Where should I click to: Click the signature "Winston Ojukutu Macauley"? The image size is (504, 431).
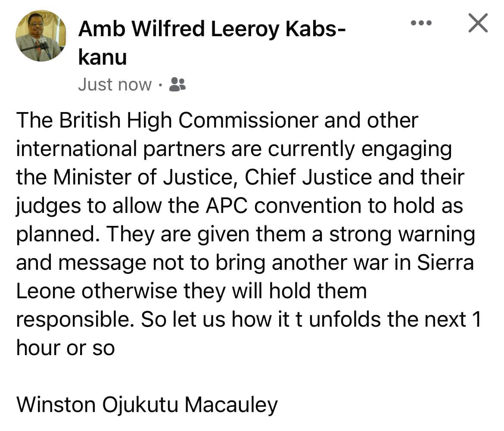147,405
